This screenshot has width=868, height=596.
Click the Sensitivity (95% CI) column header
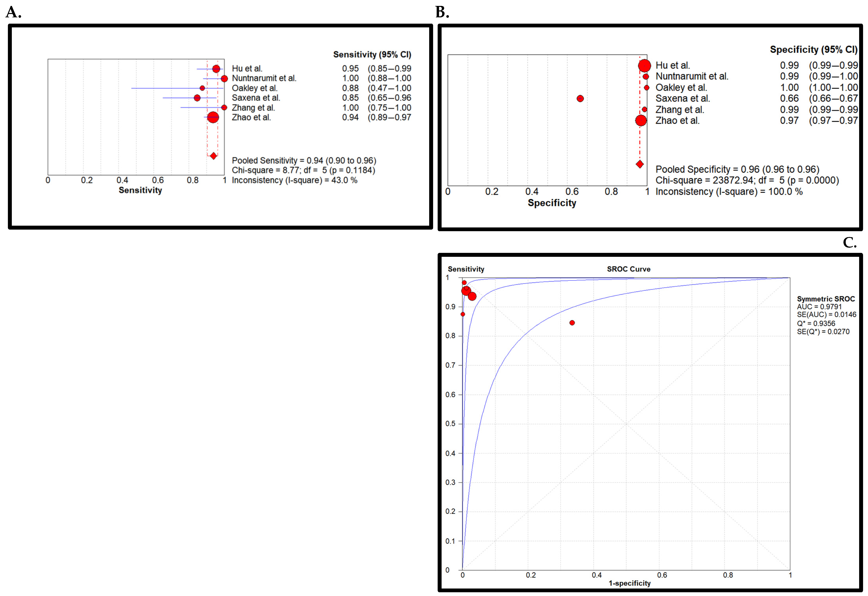(x=372, y=55)
